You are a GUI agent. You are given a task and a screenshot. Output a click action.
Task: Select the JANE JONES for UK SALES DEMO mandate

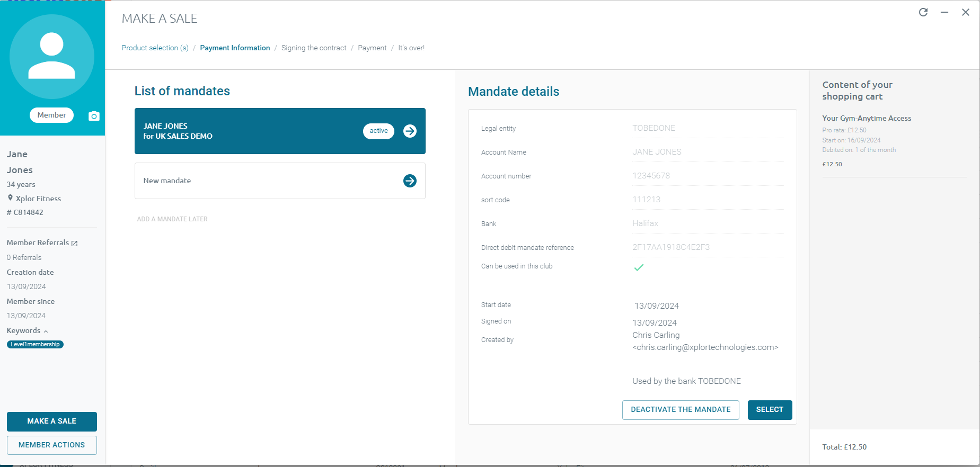pos(280,131)
